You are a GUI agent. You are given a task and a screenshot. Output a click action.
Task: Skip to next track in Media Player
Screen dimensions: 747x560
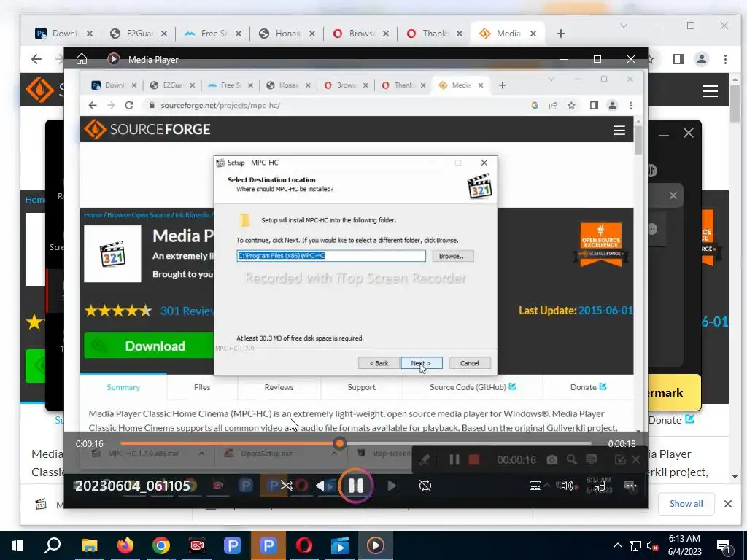coord(392,486)
